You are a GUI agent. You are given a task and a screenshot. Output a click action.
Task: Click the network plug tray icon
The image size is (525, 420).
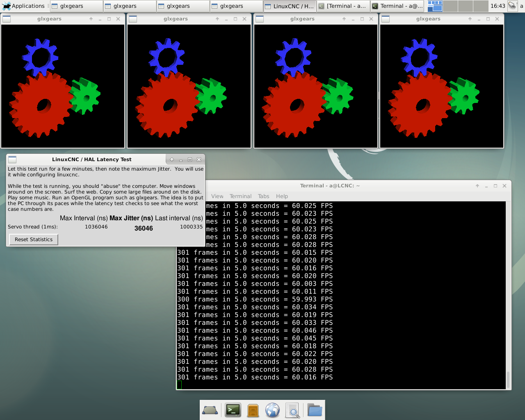pos(512,6)
